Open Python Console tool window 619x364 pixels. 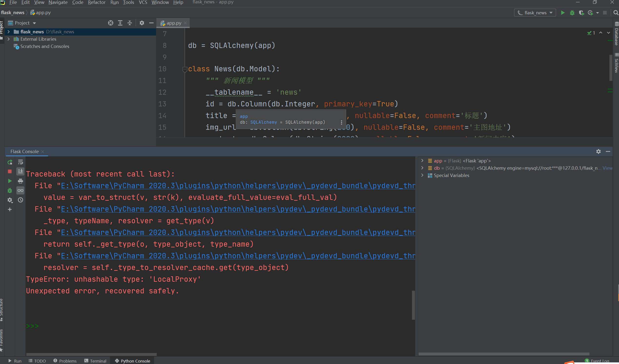(133, 361)
